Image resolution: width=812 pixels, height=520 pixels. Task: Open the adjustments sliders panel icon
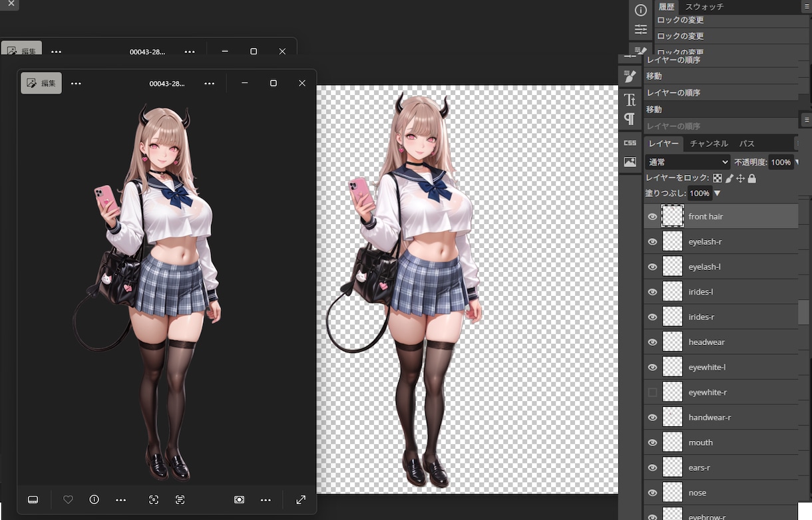point(640,29)
